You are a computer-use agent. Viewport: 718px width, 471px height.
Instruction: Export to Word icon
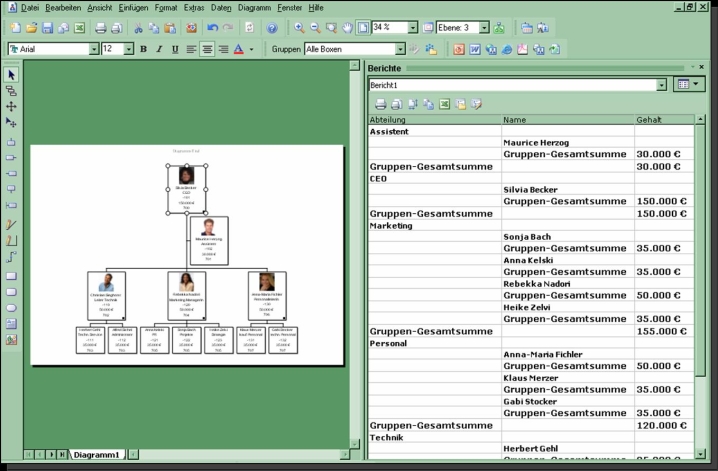(x=475, y=49)
